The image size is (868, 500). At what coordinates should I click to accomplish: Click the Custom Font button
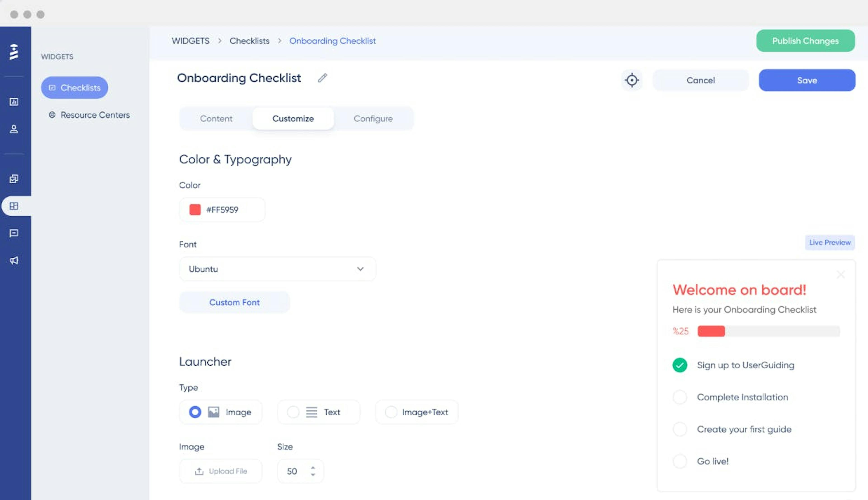[x=234, y=302]
